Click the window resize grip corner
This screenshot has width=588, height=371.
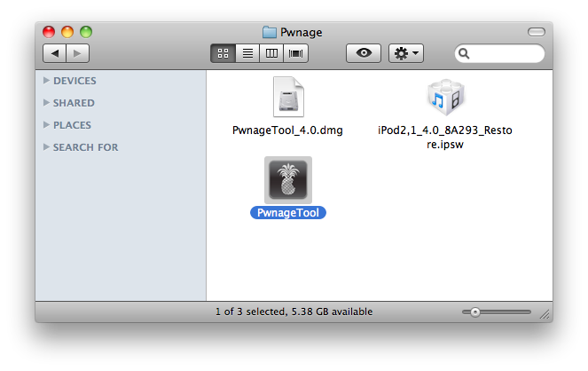(545, 314)
